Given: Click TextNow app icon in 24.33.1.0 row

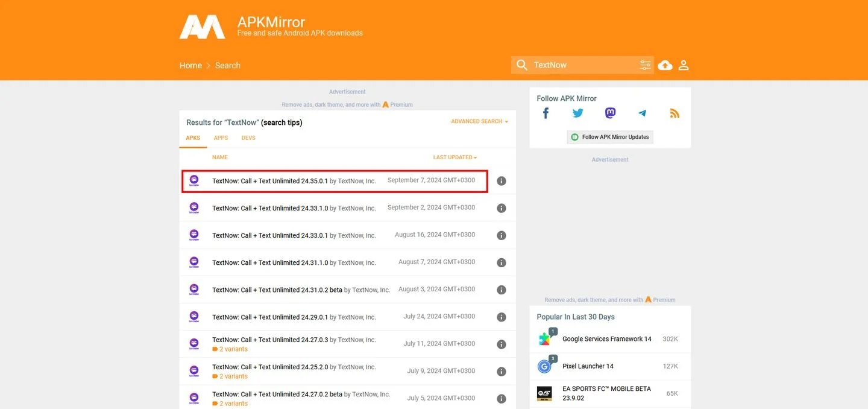Looking at the screenshot, I should pos(194,208).
